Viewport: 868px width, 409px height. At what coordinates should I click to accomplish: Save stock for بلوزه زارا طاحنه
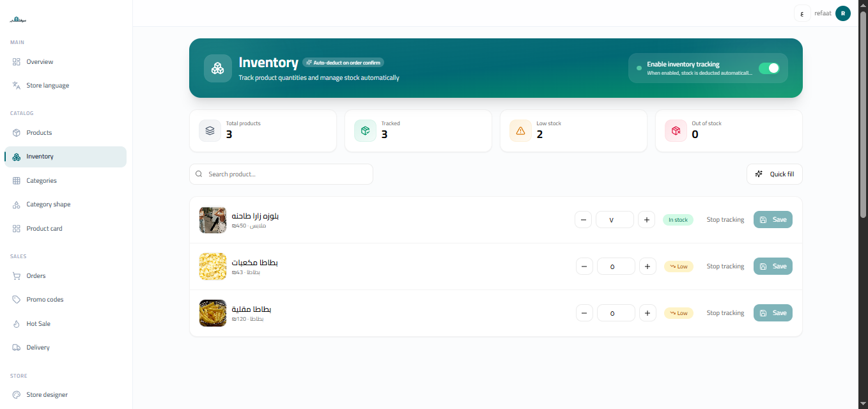tap(773, 220)
